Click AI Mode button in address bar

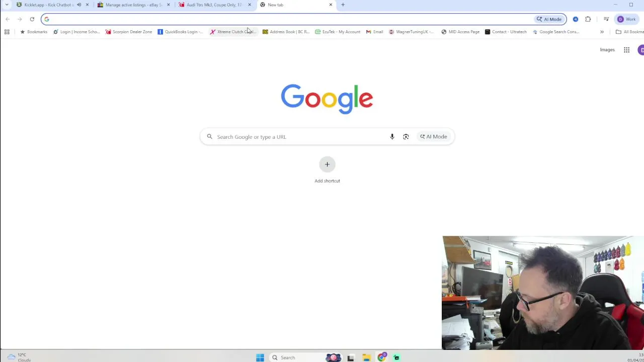click(549, 19)
